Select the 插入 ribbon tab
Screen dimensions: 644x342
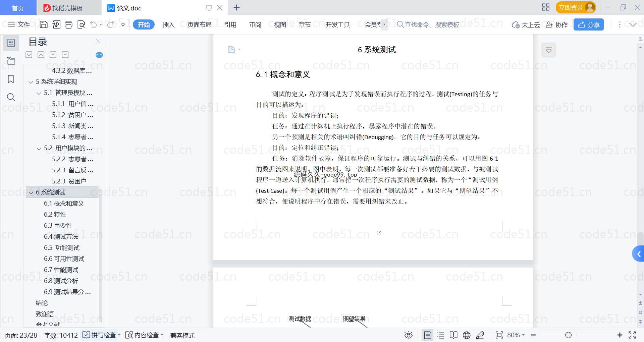(168, 24)
